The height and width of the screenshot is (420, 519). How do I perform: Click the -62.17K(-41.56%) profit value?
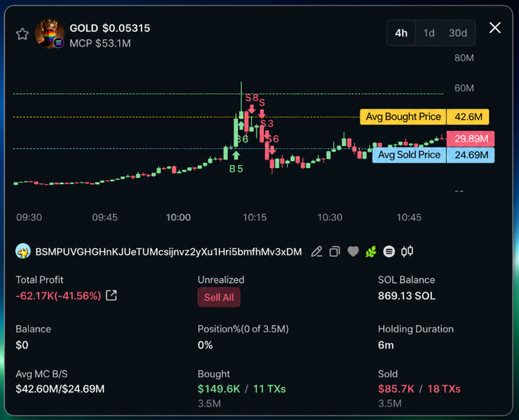(x=58, y=296)
